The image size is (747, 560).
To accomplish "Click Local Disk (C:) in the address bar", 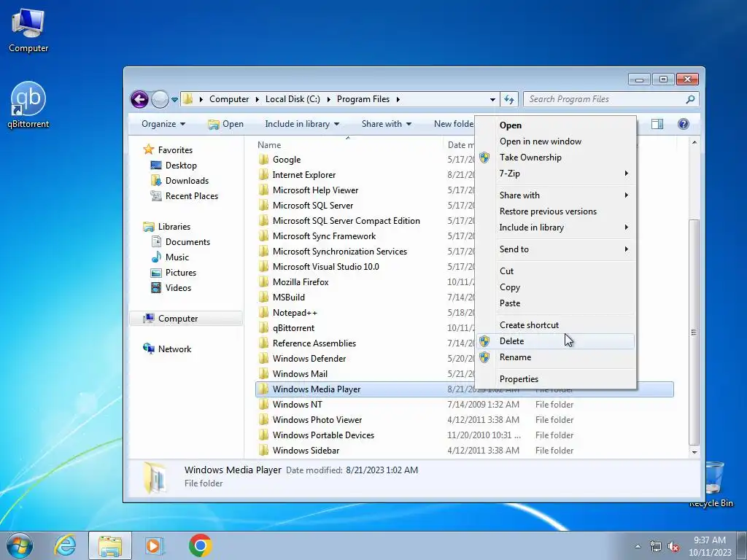I will pos(293,99).
